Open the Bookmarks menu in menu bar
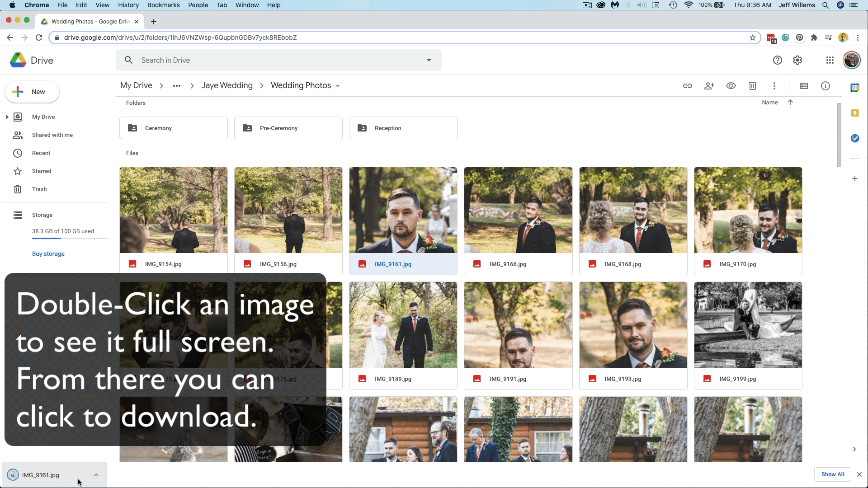The image size is (868, 488). tap(163, 5)
